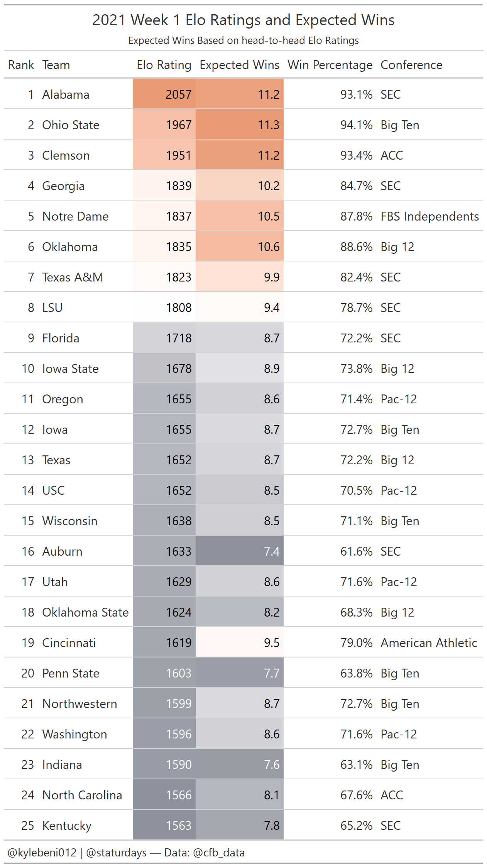The height and width of the screenshot is (868, 487).
Task: Click the chart title text
Action: [243, 20]
